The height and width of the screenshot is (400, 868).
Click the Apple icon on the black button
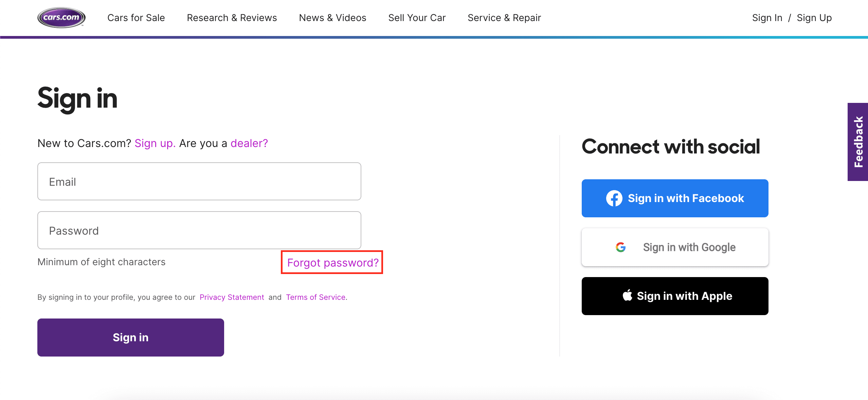[628, 296]
